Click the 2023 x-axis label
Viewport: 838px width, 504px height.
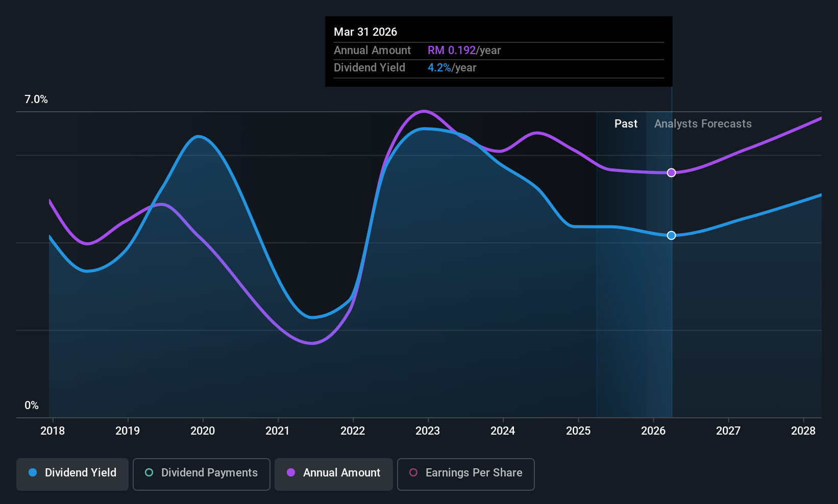(428, 431)
